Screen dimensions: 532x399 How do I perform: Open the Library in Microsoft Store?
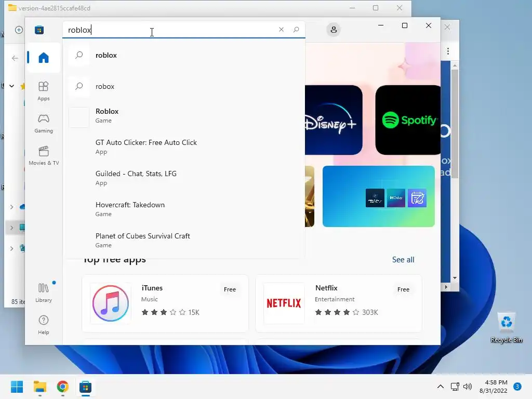click(x=44, y=292)
